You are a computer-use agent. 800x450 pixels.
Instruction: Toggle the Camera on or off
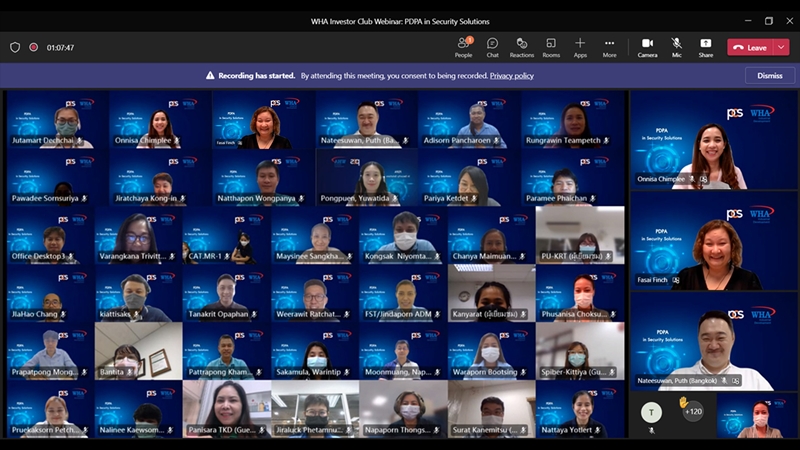pos(647,46)
